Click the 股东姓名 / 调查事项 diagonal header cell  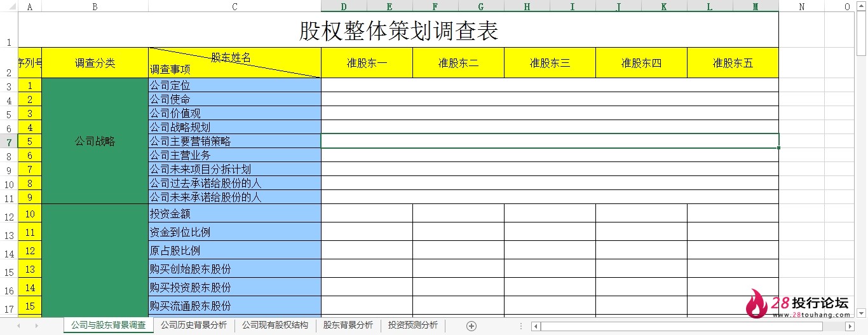tap(235, 63)
